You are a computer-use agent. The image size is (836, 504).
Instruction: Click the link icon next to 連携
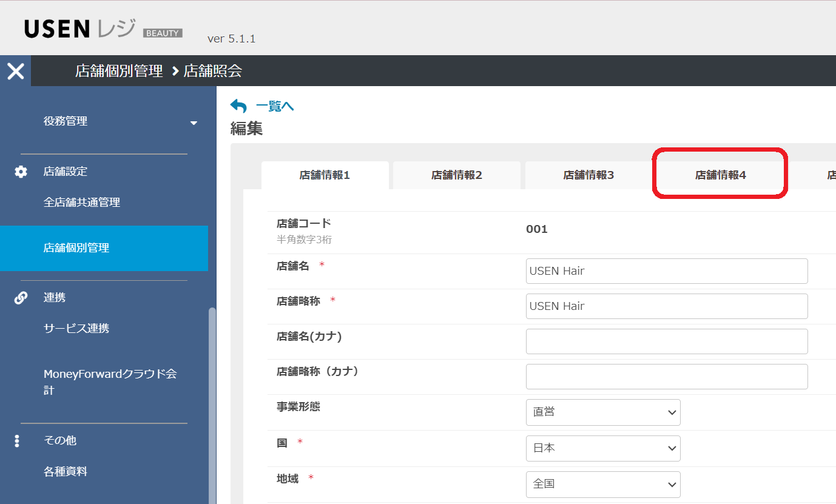(21, 298)
